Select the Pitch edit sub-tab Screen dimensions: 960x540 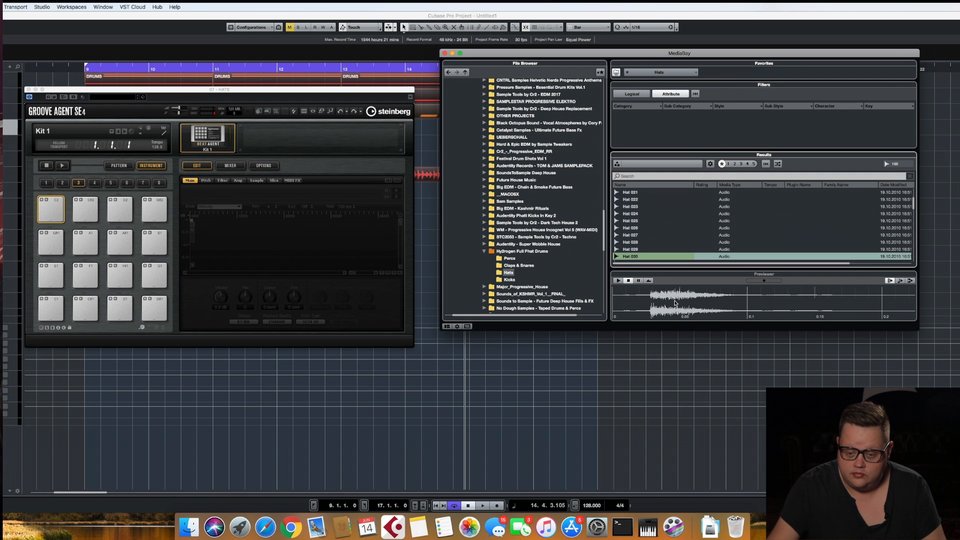point(206,180)
